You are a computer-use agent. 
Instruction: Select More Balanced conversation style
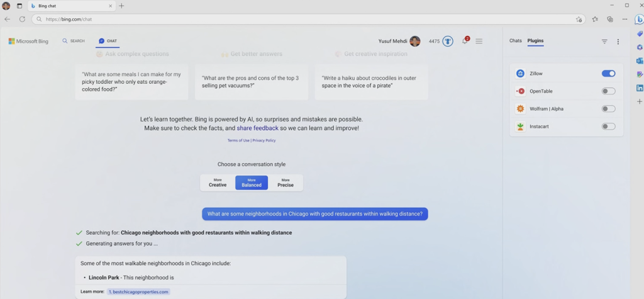[252, 183]
